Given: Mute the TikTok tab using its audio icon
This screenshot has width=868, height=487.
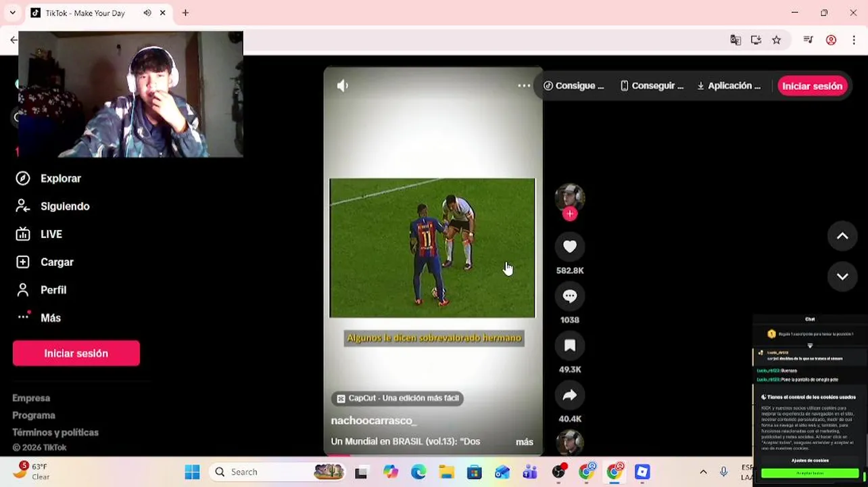Looking at the screenshot, I should coord(147,13).
